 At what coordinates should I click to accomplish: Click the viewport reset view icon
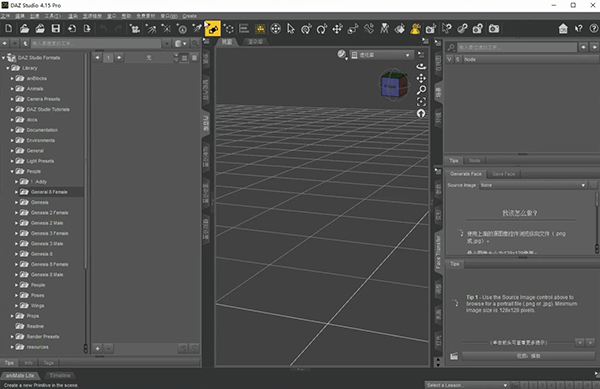(x=421, y=113)
